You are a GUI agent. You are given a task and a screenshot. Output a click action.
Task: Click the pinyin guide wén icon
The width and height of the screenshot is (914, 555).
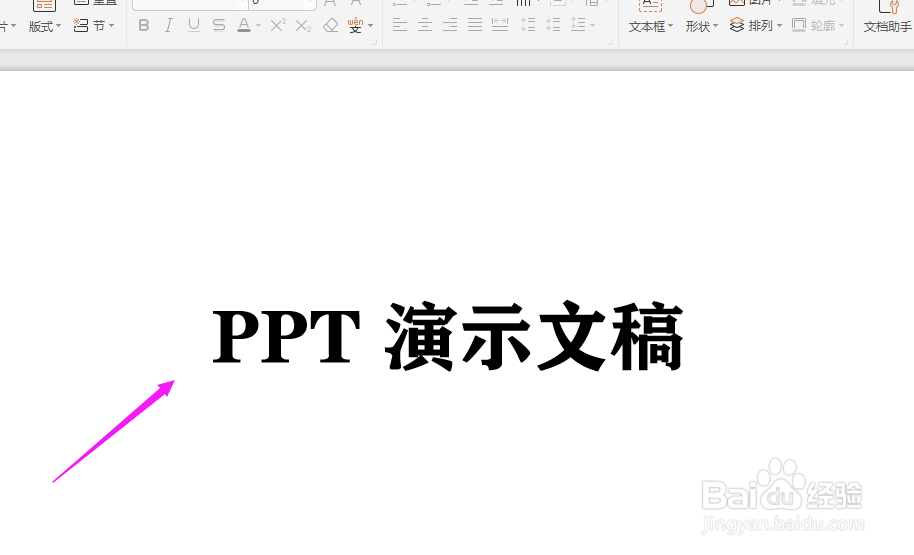coord(355,26)
